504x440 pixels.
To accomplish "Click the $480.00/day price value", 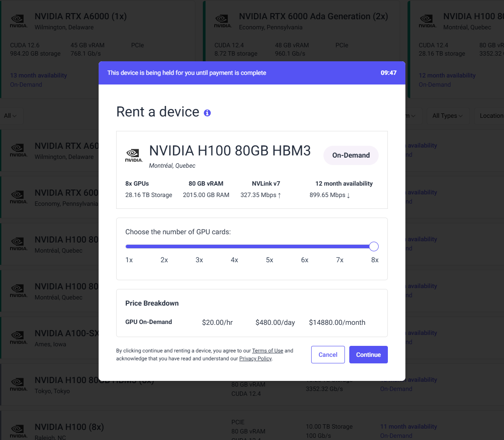I will click(275, 323).
